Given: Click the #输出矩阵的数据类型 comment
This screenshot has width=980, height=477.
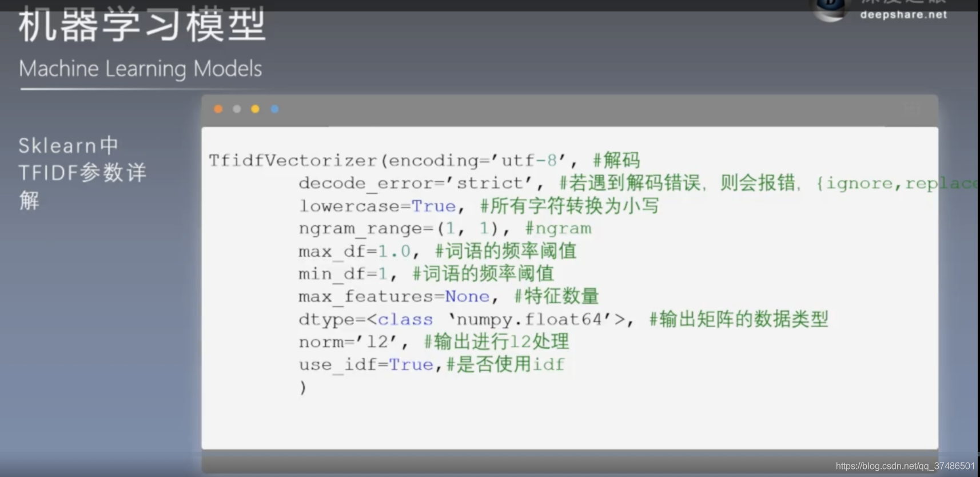Looking at the screenshot, I should [739, 319].
